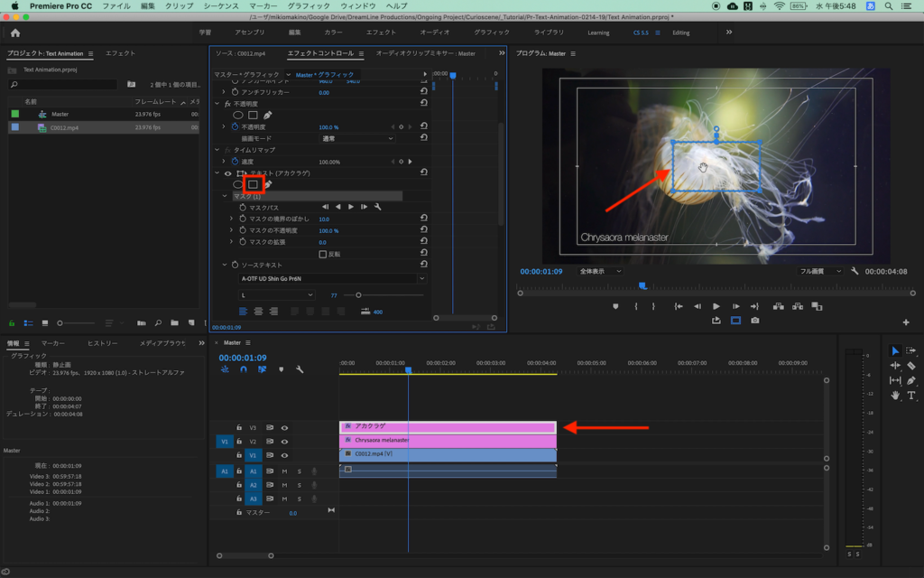Switch to the カラー workspace tab
The width and height of the screenshot is (924, 578).
coord(333,33)
